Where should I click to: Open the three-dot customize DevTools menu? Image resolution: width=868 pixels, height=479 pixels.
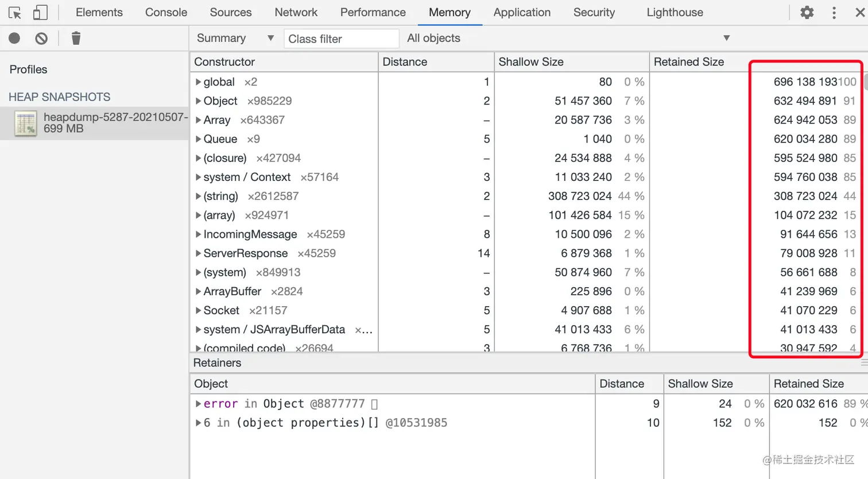click(x=834, y=12)
